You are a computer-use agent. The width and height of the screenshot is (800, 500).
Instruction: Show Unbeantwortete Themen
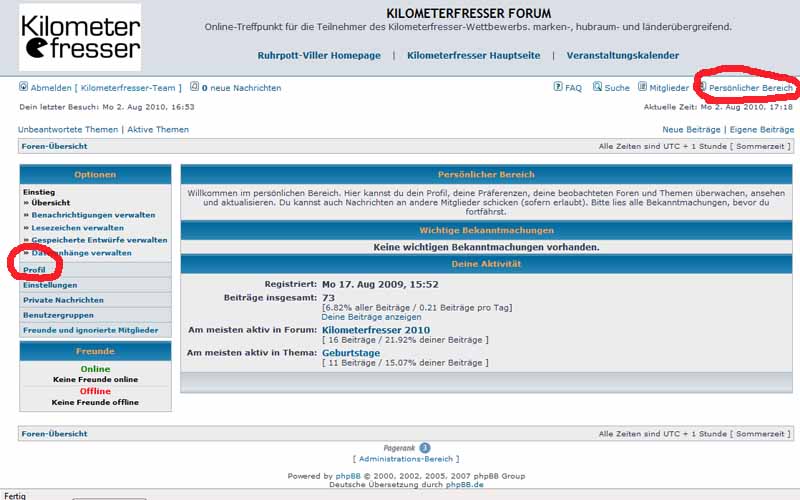click(68, 130)
